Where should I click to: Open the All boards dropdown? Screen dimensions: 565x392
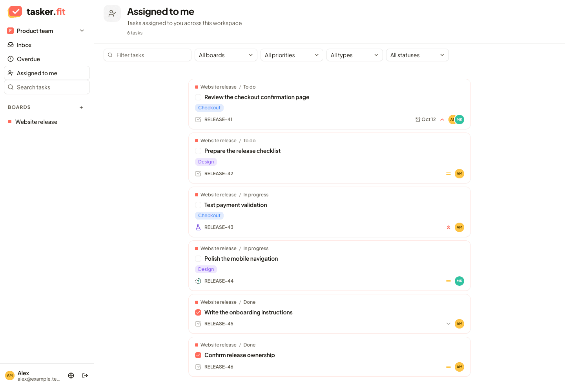[x=226, y=55]
